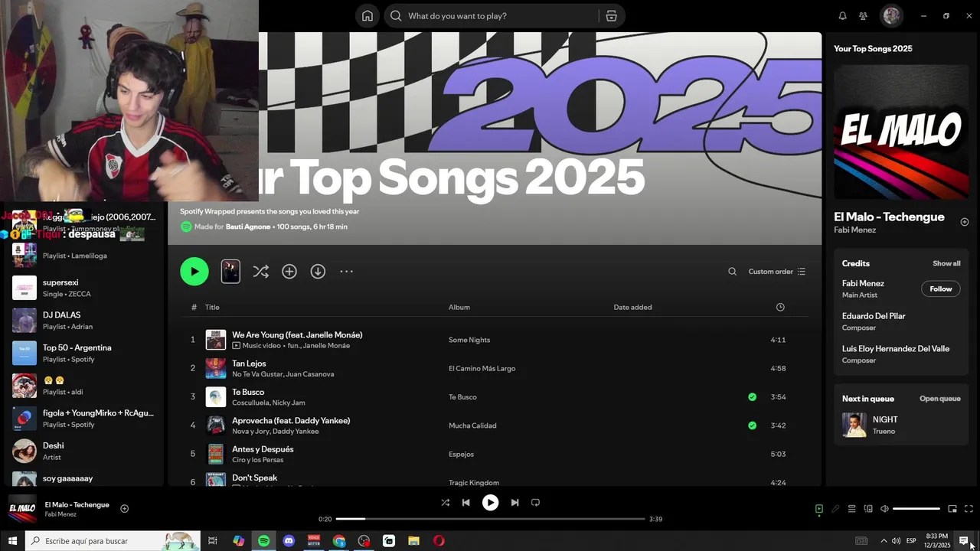Adjust the volume slider
This screenshot has height=551, width=980.
click(916, 509)
